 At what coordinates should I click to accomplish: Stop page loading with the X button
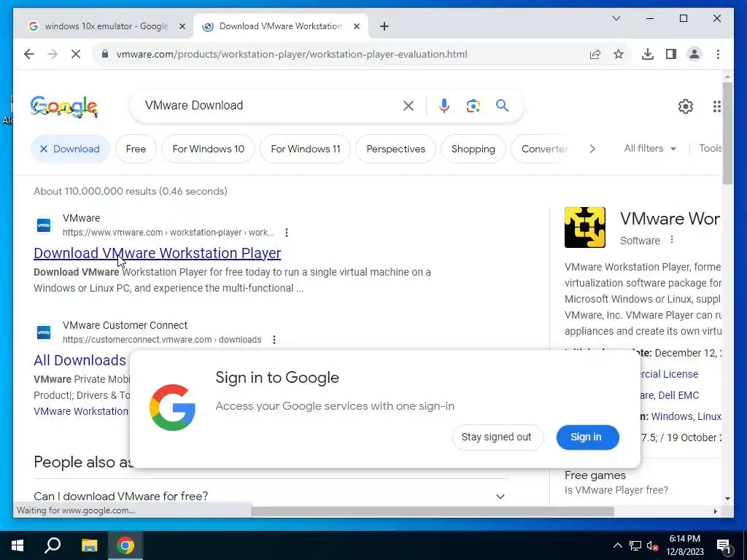point(76,54)
